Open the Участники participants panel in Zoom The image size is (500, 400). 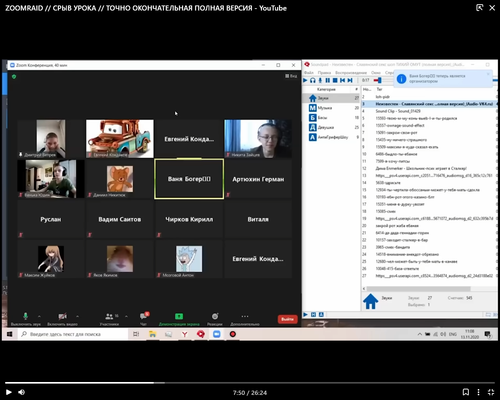click(x=110, y=318)
